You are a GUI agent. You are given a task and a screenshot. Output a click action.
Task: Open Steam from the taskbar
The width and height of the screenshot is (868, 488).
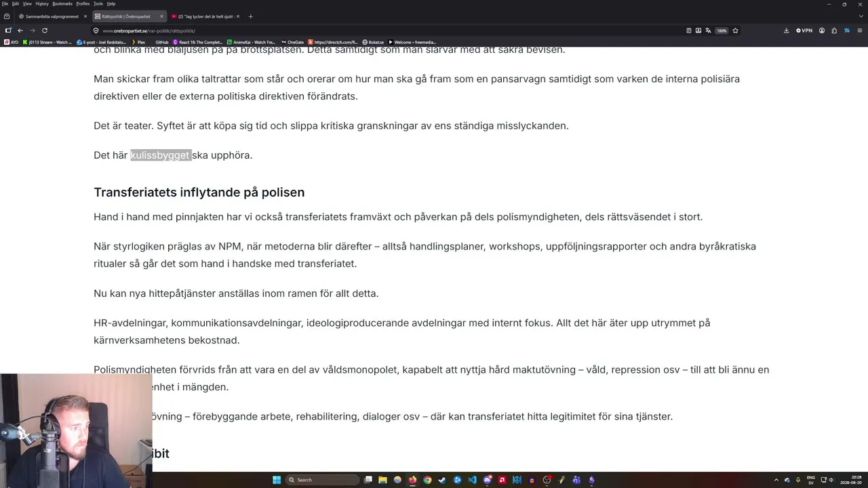pyautogui.click(x=442, y=480)
